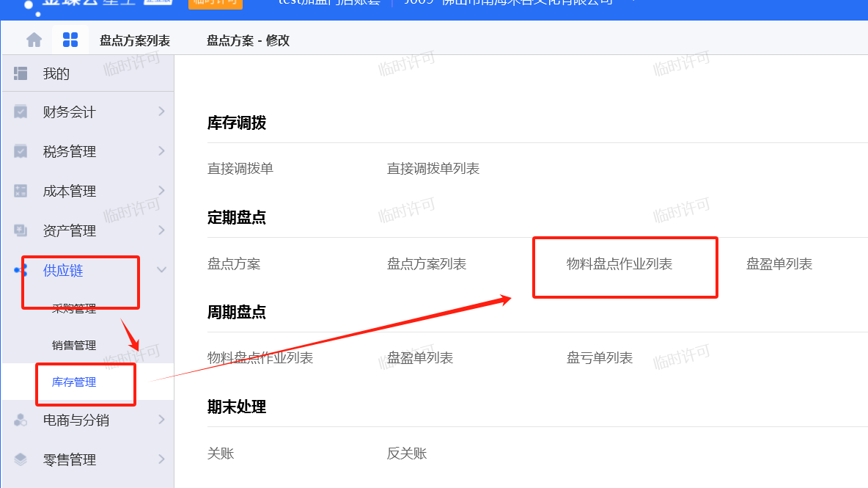The width and height of the screenshot is (868, 488).
Task: Open the 直接调拨单列表 link
Action: tap(433, 168)
